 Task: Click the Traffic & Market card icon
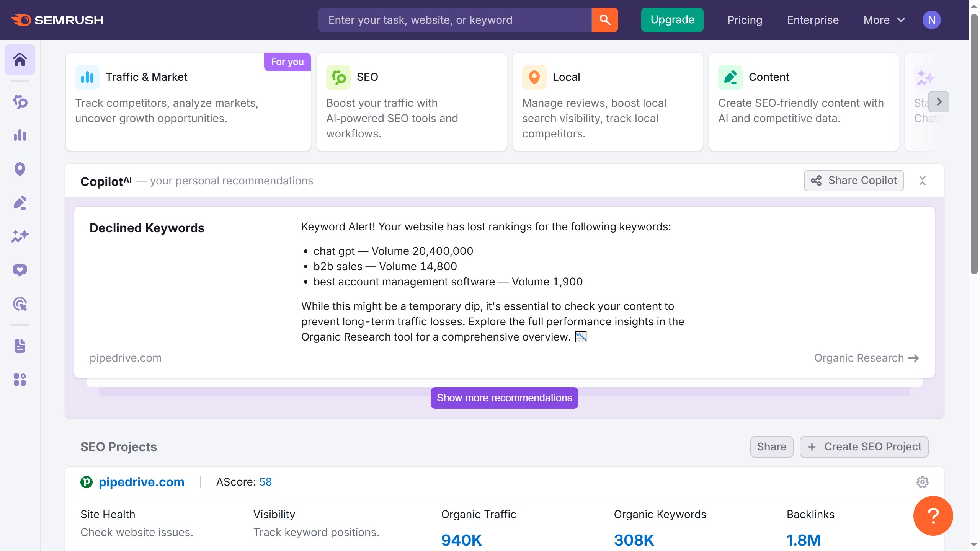click(87, 77)
